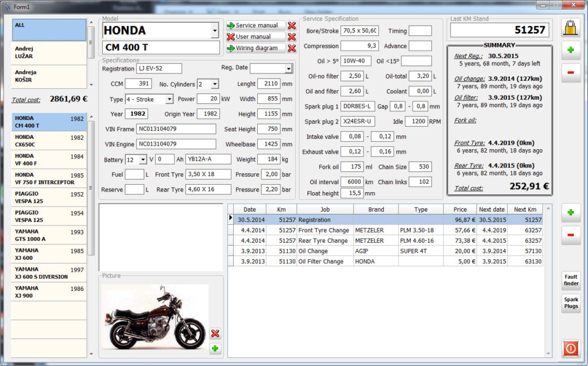Click the VIN Frame field
The height and width of the screenshot is (366, 588).
[x=176, y=129]
